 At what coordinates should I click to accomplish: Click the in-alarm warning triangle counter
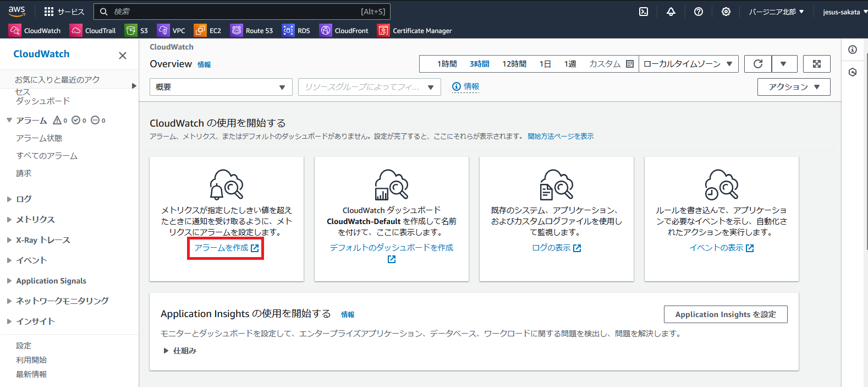[60, 120]
